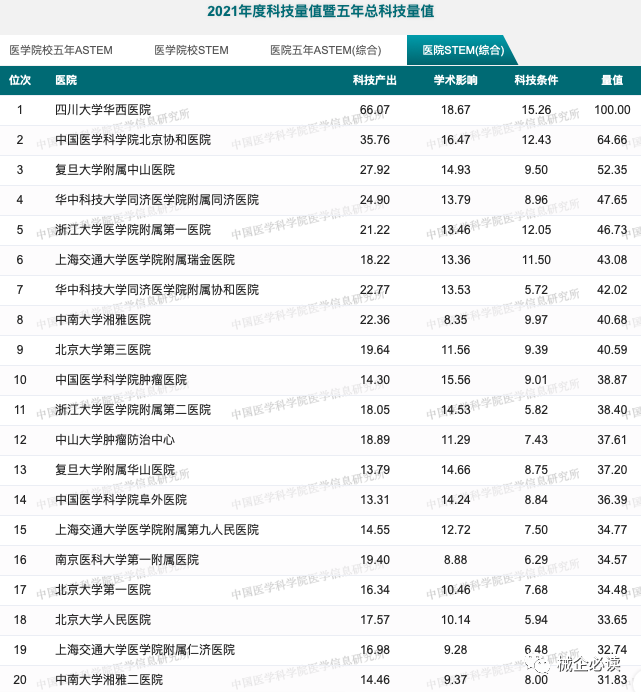Click the 位次 column header
The height and width of the screenshot is (692, 641).
pyautogui.click(x=20, y=80)
